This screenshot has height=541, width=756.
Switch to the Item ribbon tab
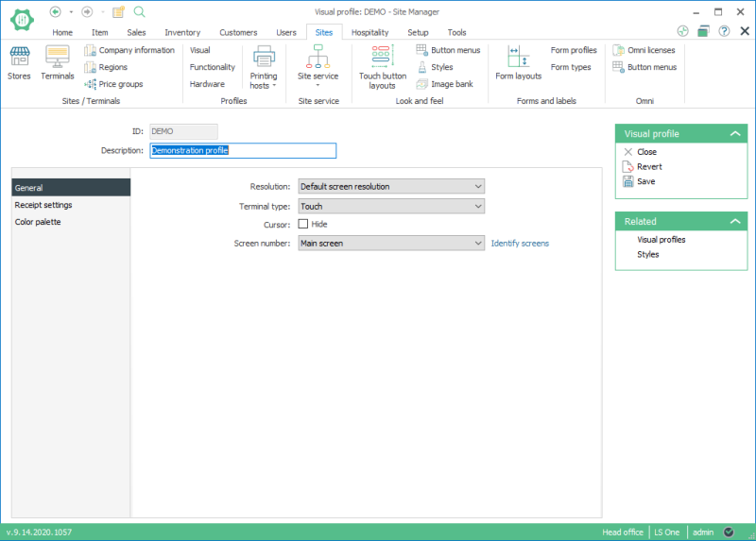tap(100, 32)
